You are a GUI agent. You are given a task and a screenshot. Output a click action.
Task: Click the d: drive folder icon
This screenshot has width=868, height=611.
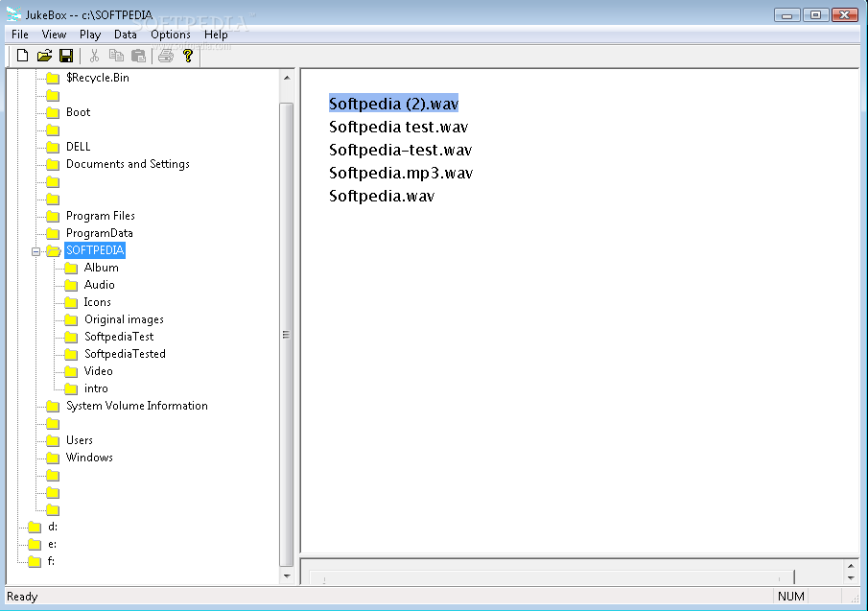point(35,528)
